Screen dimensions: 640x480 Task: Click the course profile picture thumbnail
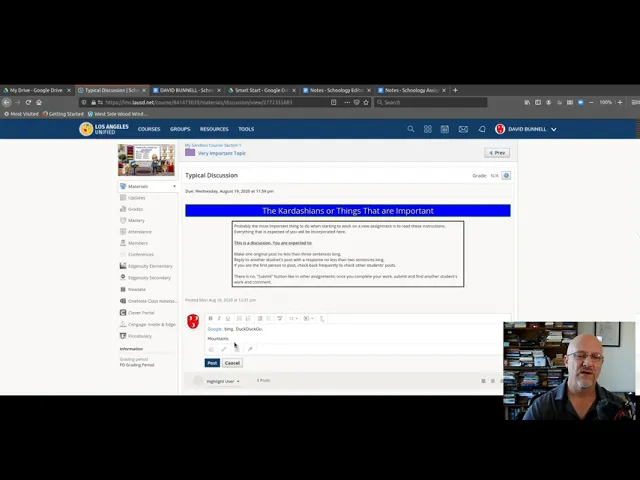click(x=147, y=160)
